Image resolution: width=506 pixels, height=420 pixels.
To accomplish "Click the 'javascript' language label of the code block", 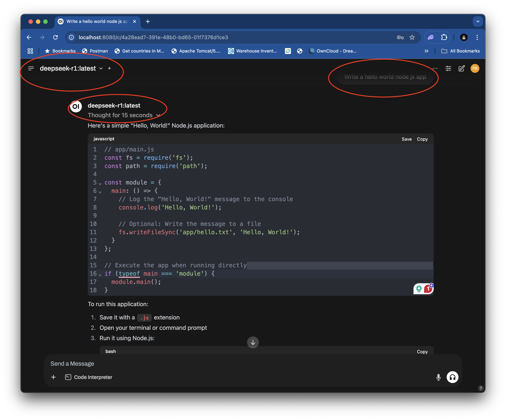I will [x=104, y=139].
